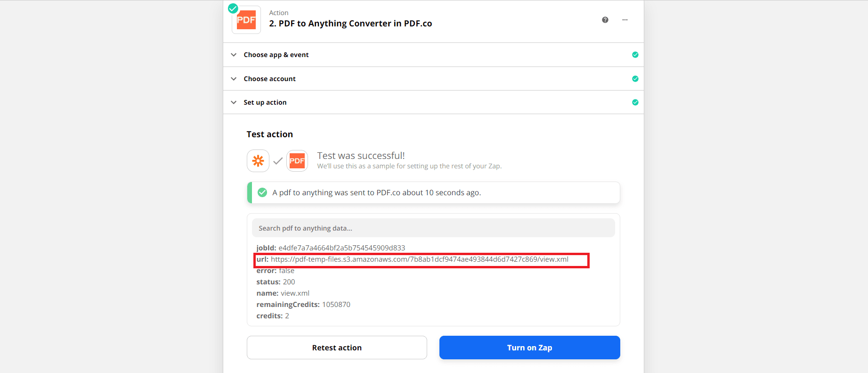This screenshot has width=868, height=373.
Task: Click the green check in the sent confirmation banner
Action: [x=262, y=192]
